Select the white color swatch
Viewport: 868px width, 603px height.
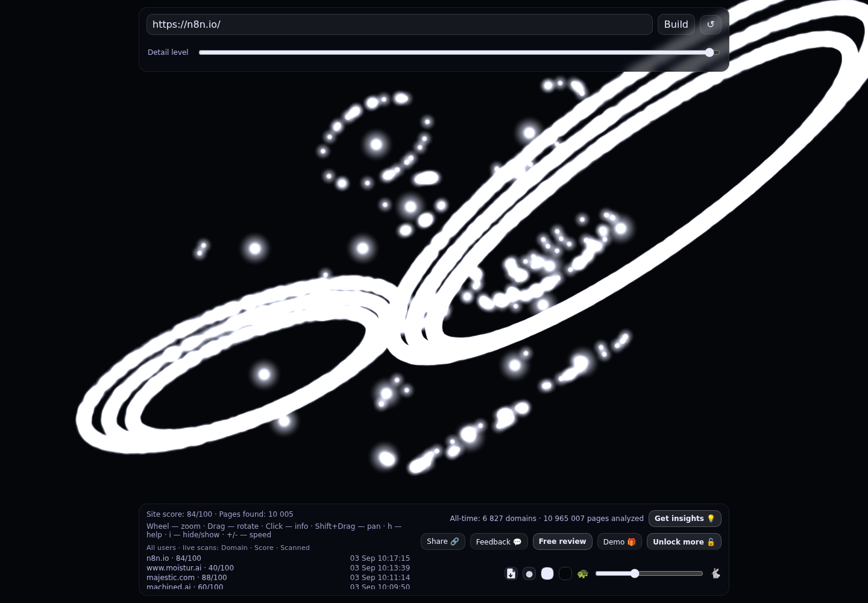click(x=547, y=573)
